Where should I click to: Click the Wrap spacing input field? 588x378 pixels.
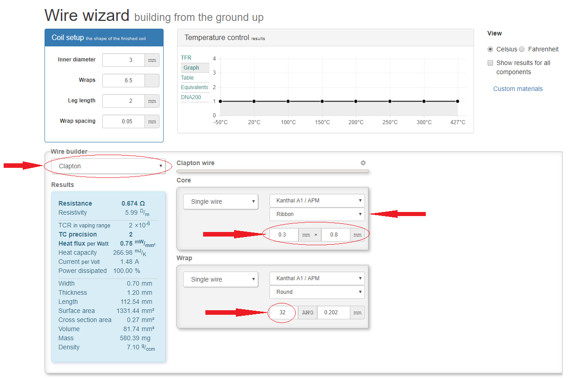point(124,121)
